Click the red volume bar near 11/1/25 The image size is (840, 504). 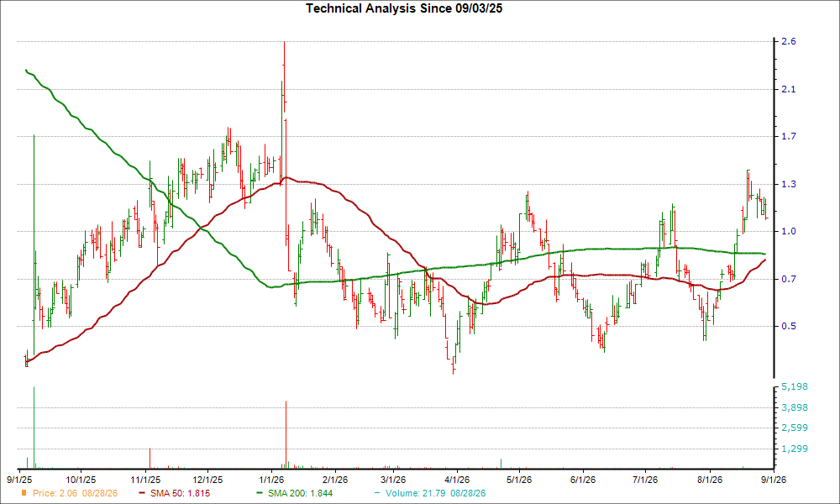(150, 459)
